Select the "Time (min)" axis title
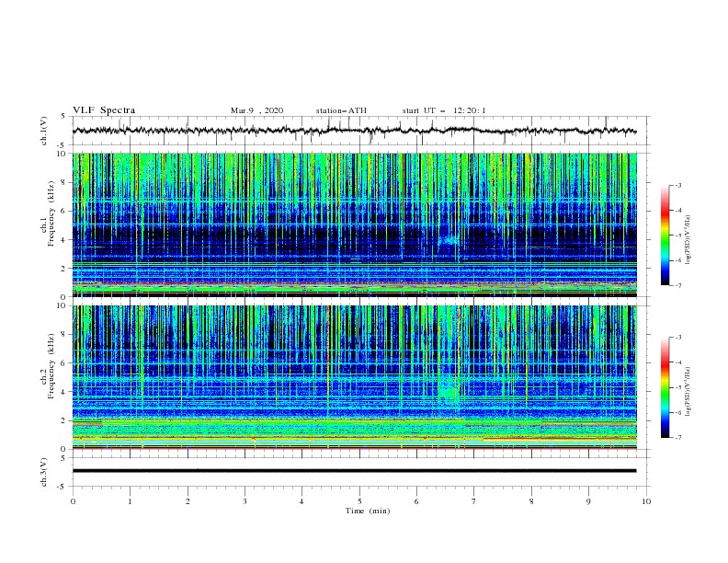This screenshot has height=563, width=728. 368,511
